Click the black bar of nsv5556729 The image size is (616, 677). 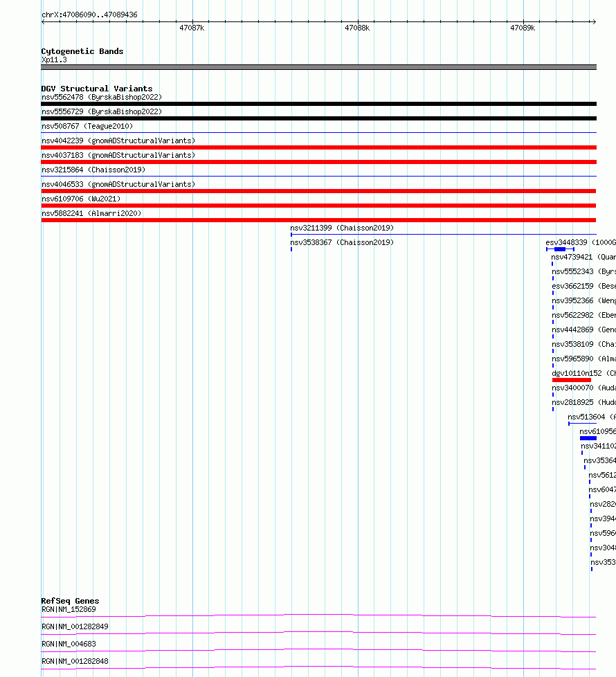click(x=318, y=118)
